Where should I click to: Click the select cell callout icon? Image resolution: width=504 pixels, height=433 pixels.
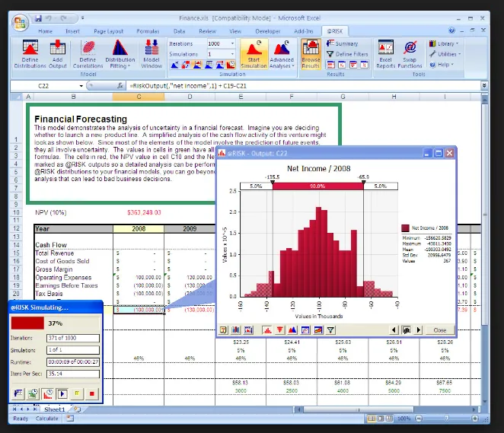[x=406, y=330]
